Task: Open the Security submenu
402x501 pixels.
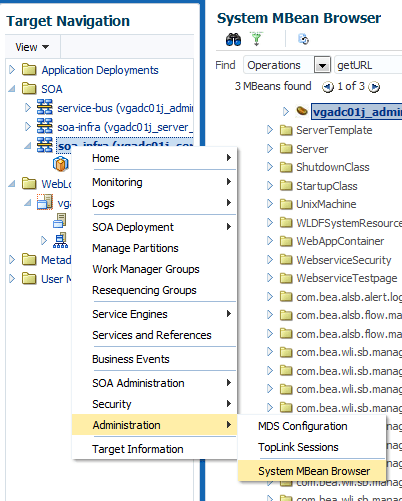Action: point(154,404)
